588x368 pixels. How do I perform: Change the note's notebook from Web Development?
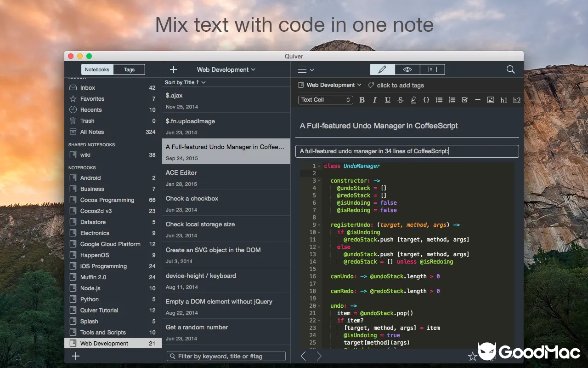click(330, 85)
